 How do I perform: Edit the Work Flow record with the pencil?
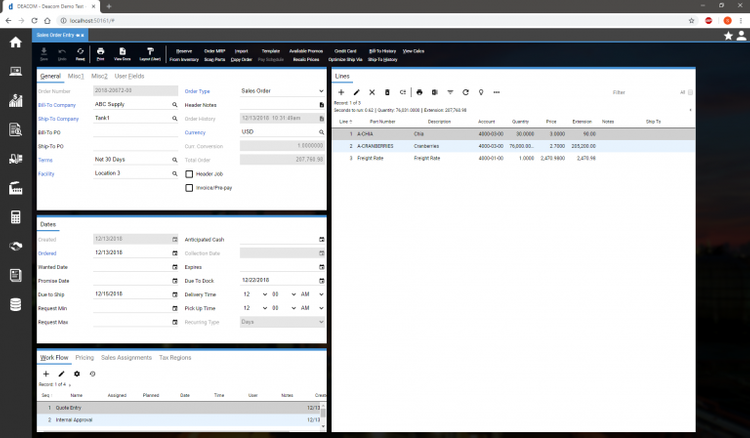point(61,374)
